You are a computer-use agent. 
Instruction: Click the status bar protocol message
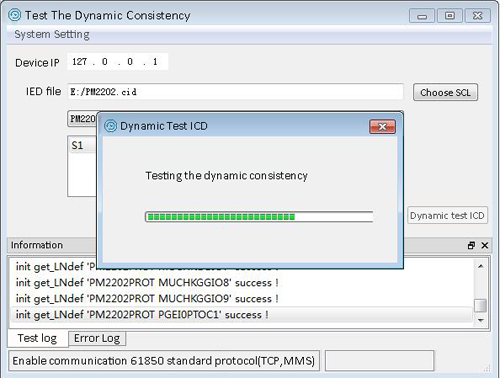[x=164, y=361]
